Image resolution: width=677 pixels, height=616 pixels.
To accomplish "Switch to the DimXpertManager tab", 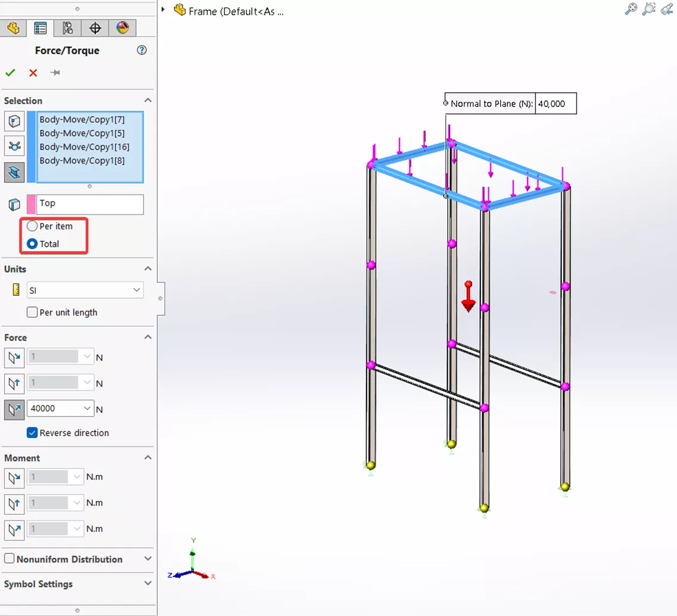I will click(95, 28).
